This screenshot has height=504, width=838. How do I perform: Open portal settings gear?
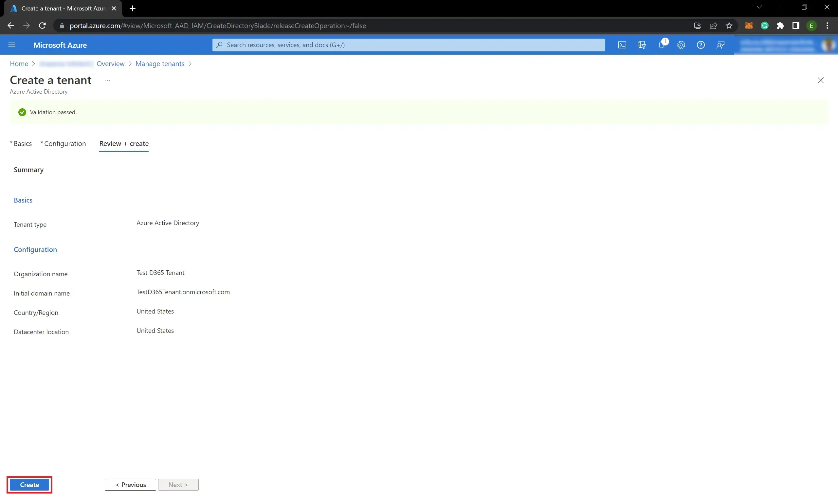click(681, 45)
